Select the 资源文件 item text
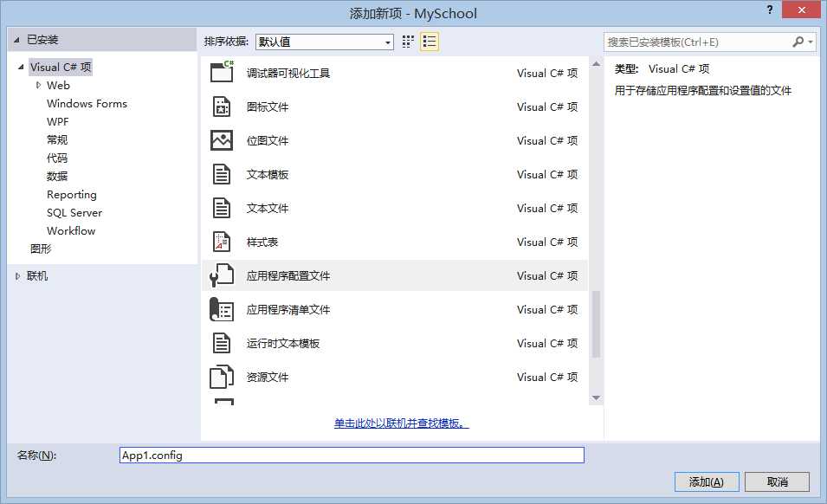The image size is (827, 504). [268, 377]
